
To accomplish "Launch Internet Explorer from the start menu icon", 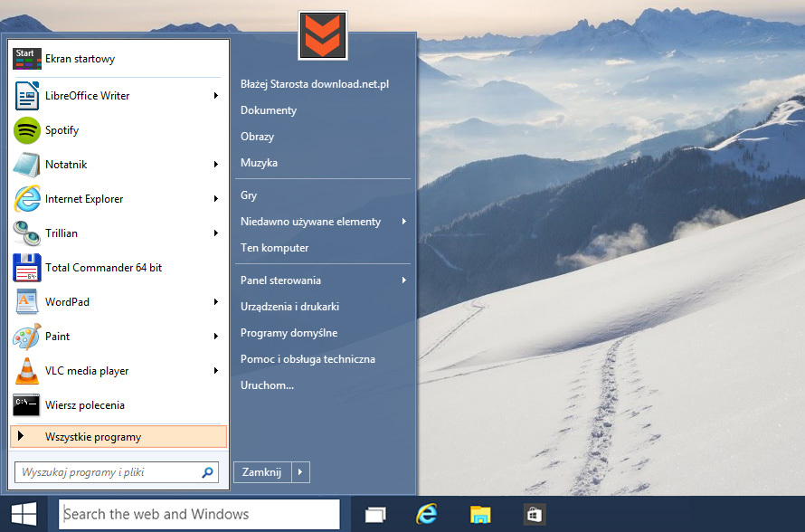I will click(x=27, y=199).
